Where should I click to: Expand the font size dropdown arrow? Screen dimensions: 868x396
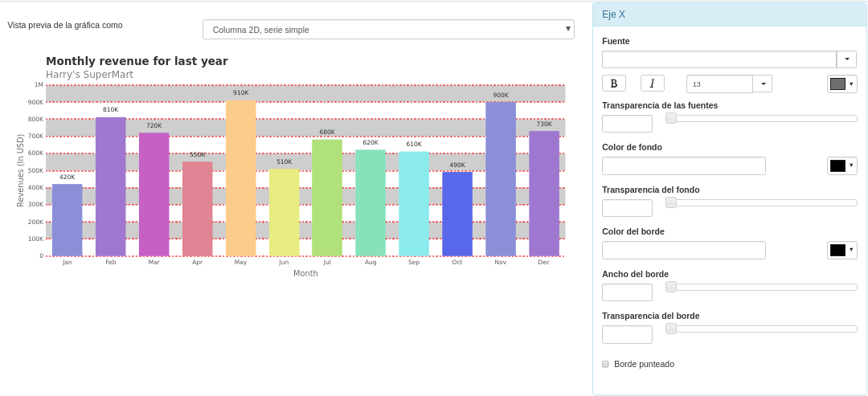(762, 84)
